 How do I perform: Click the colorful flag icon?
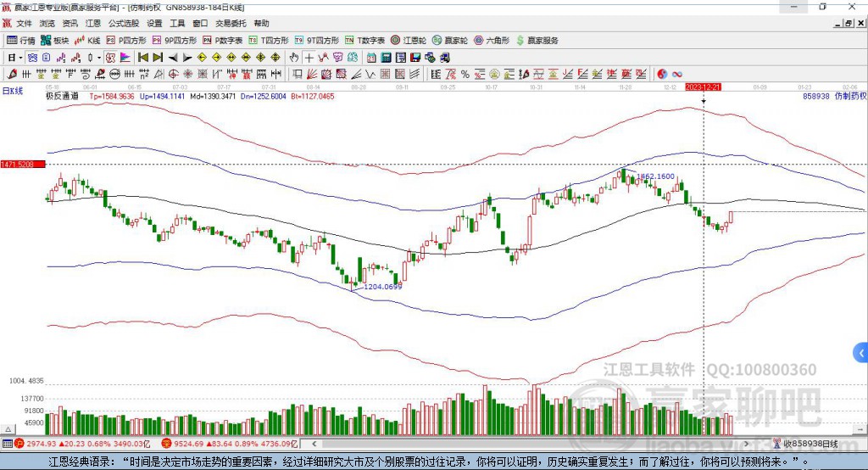pyautogui.click(x=125, y=58)
